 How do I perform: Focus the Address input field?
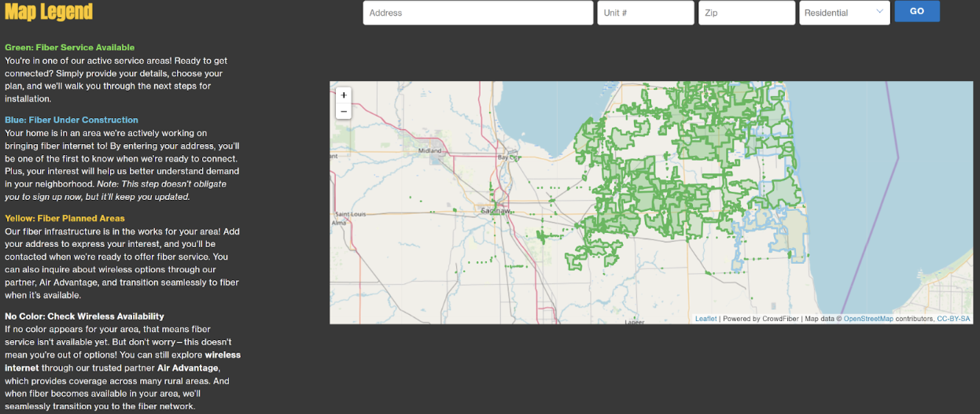point(477,13)
